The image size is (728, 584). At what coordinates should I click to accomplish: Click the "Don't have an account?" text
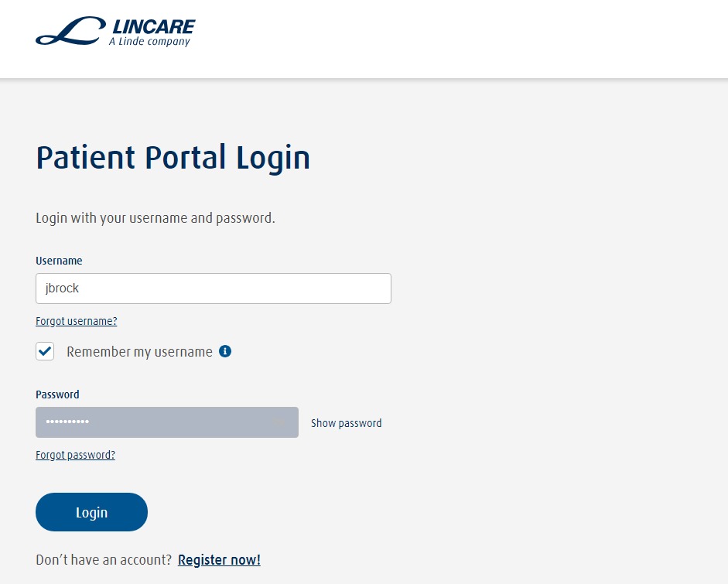point(104,560)
